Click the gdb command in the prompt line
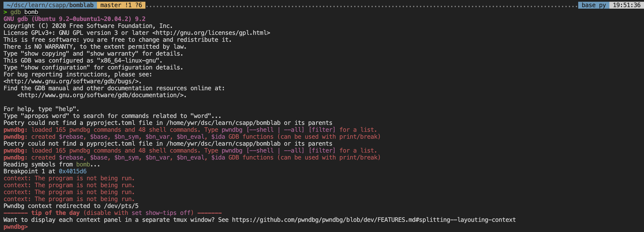Screen dimensions: 644x232 pyautogui.click(x=16, y=12)
